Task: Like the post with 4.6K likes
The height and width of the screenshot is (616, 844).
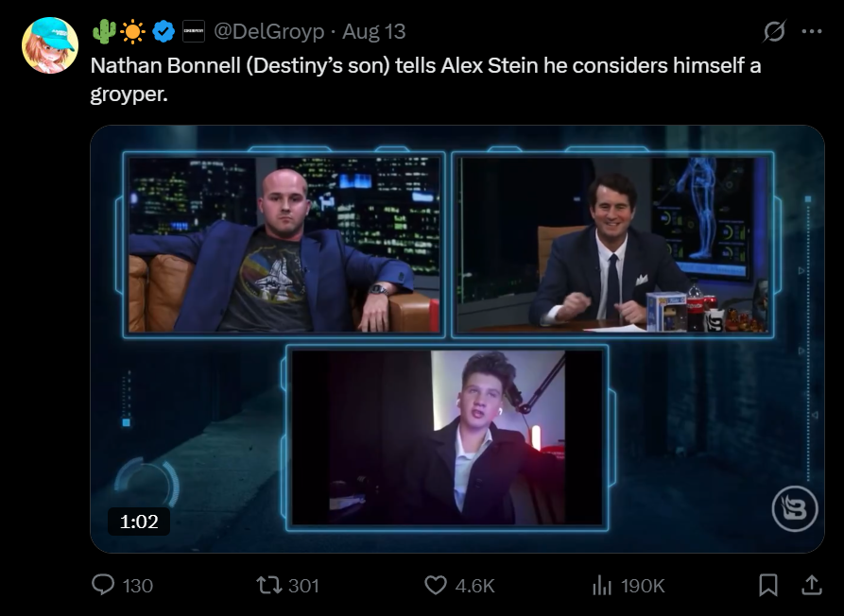Action: coord(459,586)
